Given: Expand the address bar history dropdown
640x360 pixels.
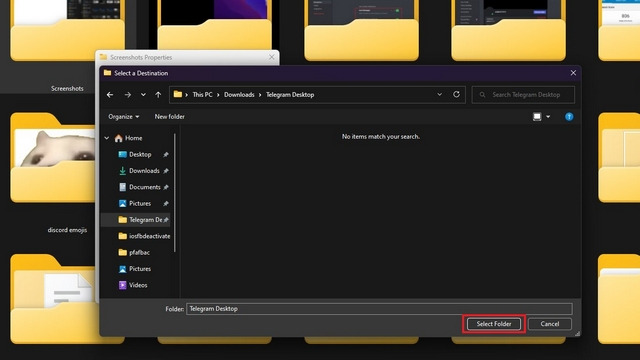Looking at the screenshot, I should point(440,95).
